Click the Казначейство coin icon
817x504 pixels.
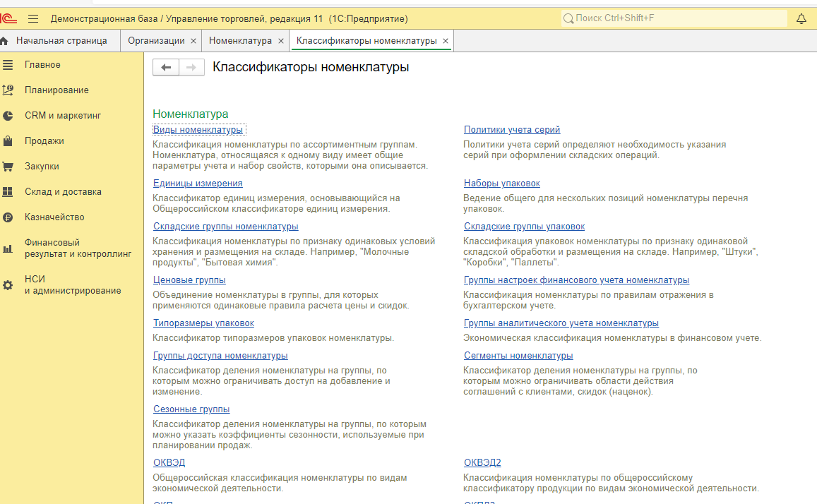point(8,217)
